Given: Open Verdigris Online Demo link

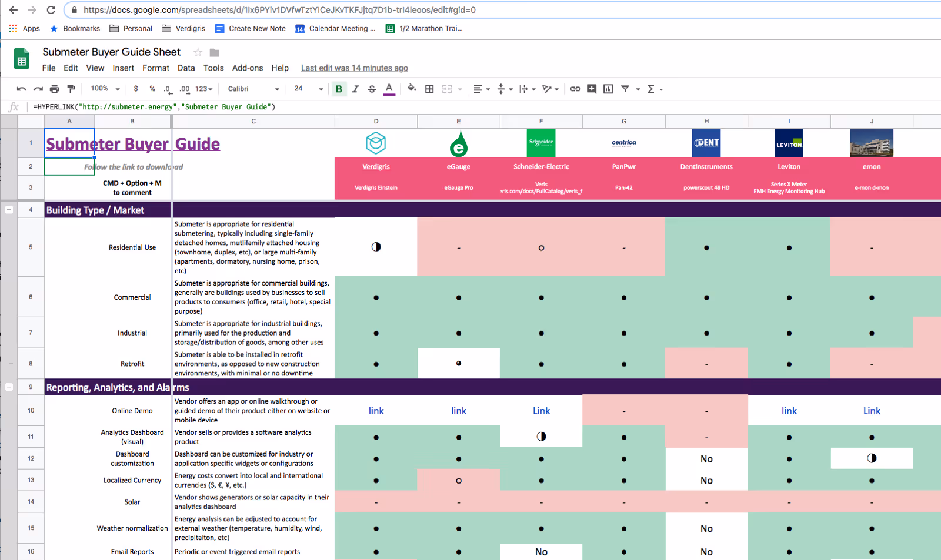Looking at the screenshot, I should (376, 411).
